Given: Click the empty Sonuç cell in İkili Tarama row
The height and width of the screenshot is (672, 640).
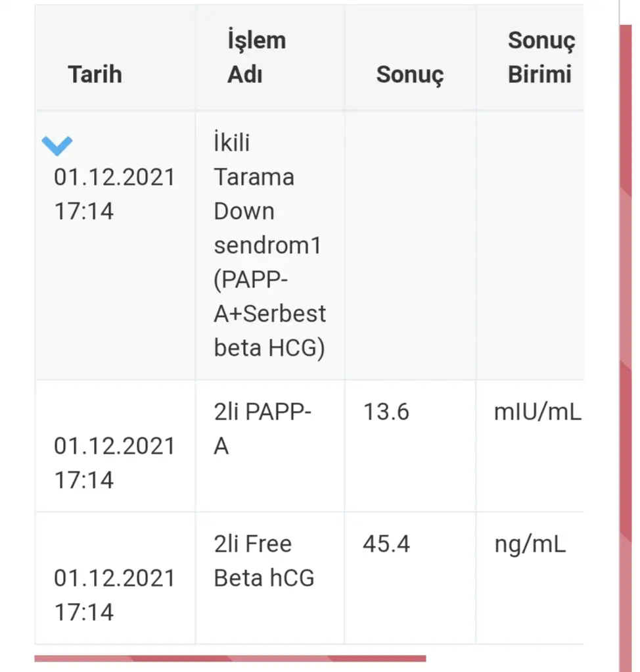Looking at the screenshot, I should click(x=409, y=246).
